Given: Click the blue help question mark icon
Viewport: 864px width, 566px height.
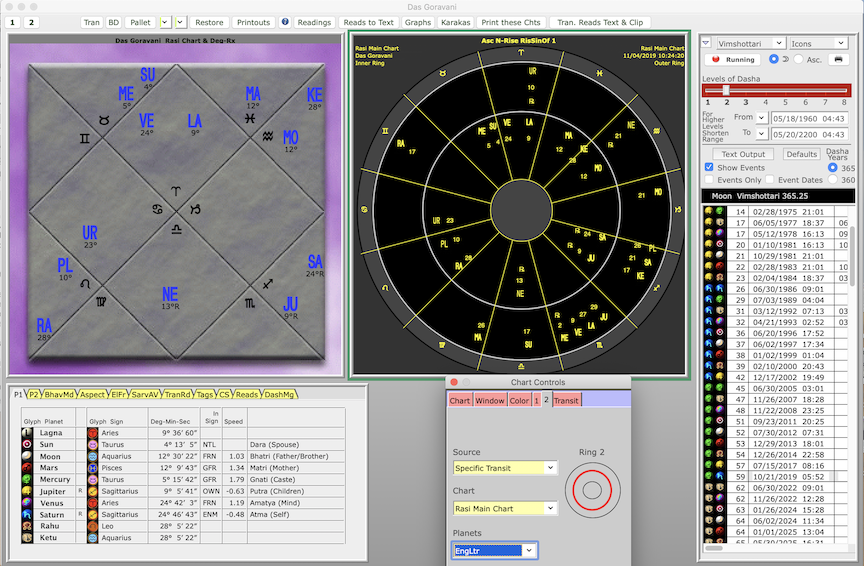Looking at the screenshot, I should [x=285, y=22].
